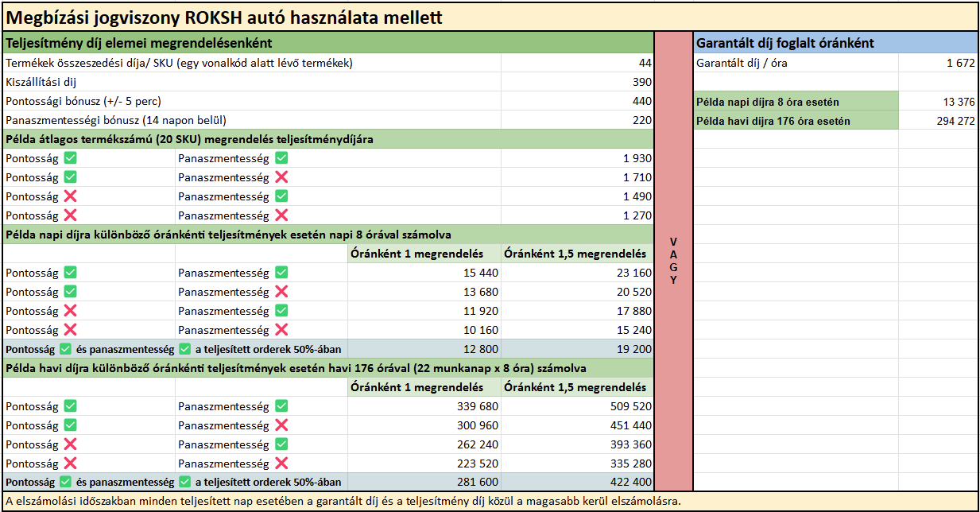Click the red VAGY divider column
This screenshot has width=980, height=512.
tap(673, 261)
